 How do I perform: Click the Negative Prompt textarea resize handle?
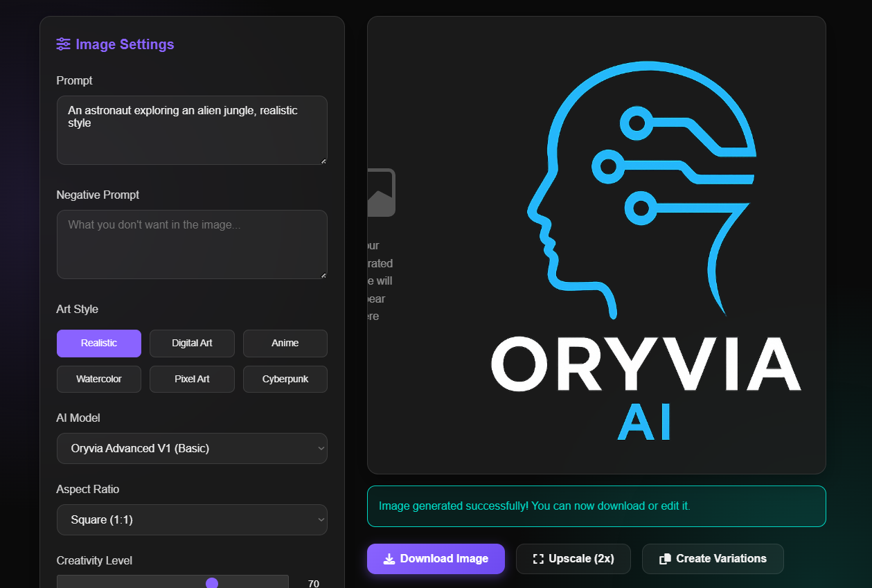[x=323, y=275]
